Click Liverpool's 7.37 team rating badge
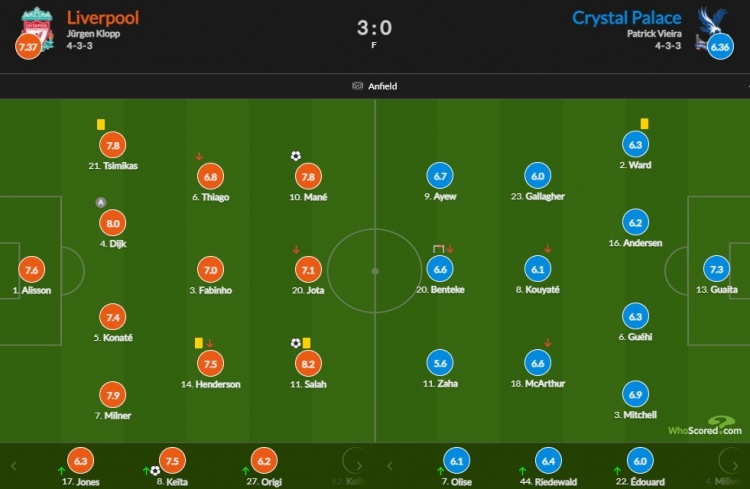This screenshot has height=489, width=750. click(x=28, y=46)
